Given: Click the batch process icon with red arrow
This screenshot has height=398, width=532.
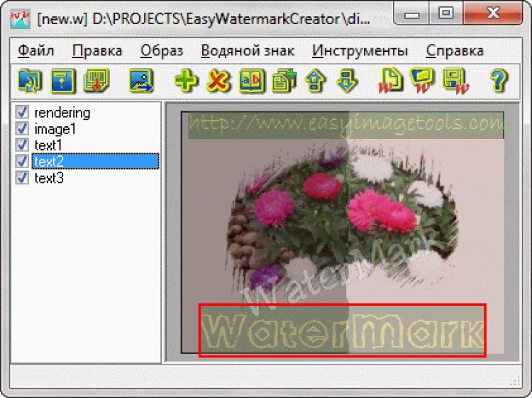Looking at the screenshot, I should (x=96, y=81).
